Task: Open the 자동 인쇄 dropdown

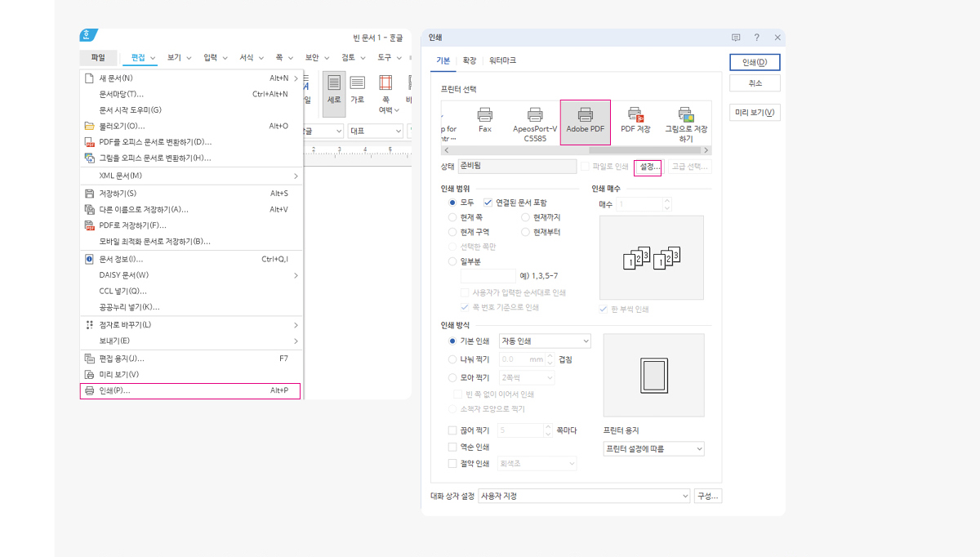Action: coord(545,341)
